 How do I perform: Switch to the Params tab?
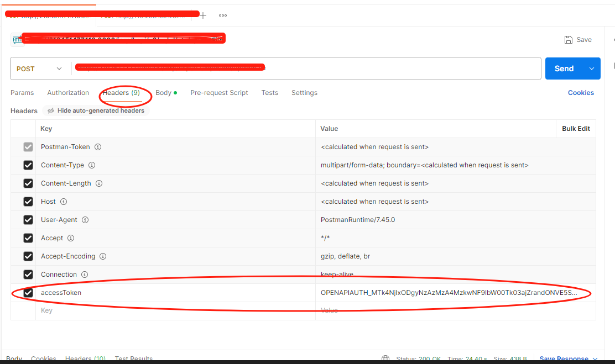pyautogui.click(x=22, y=93)
